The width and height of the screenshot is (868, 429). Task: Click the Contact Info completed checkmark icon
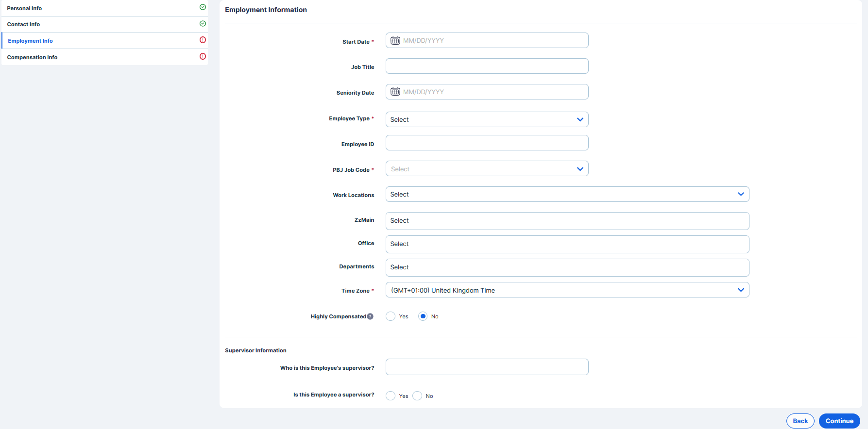(203, 24)
